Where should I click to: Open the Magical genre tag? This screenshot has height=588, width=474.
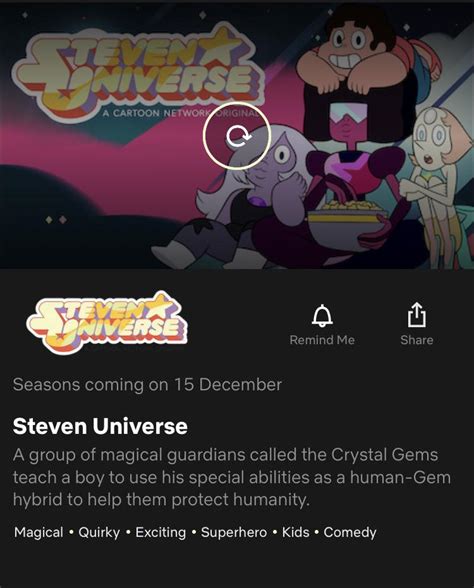39,532
